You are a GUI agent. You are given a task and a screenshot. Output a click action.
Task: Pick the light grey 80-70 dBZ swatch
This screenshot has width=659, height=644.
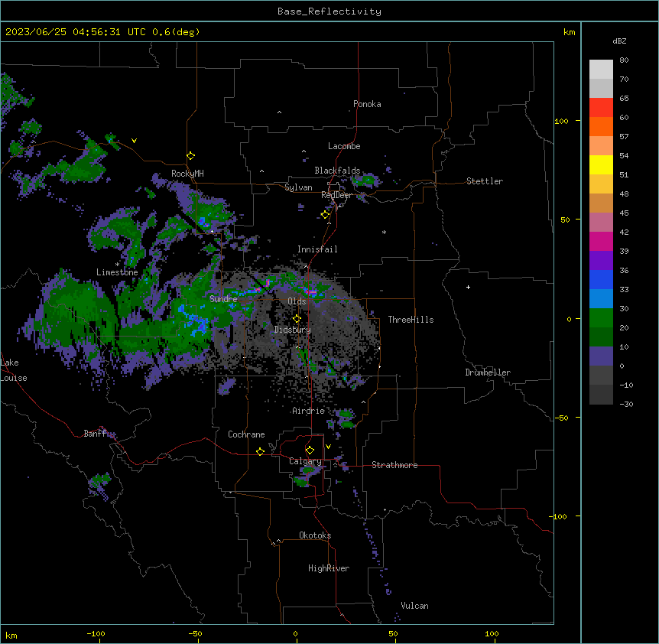coord(601,70)
